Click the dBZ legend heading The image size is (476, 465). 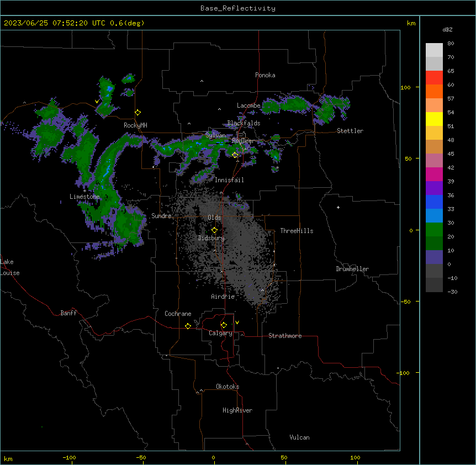point(447,29)
